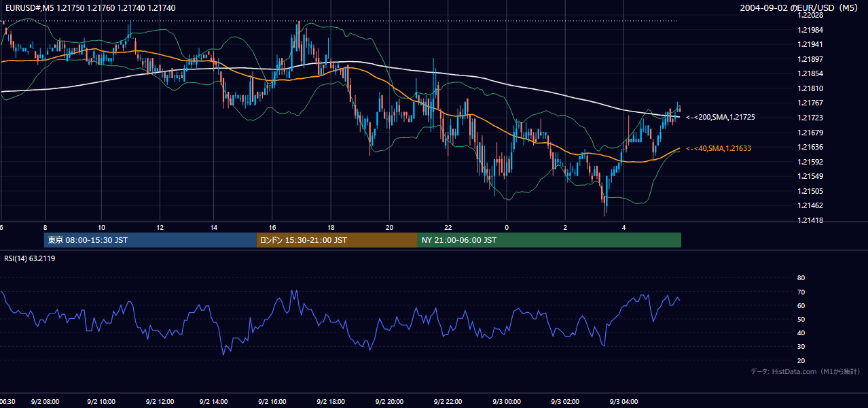Click price axis value 1.22028
Image resolution: width=868 pixels, height=408 pixels.
point(810,15)
